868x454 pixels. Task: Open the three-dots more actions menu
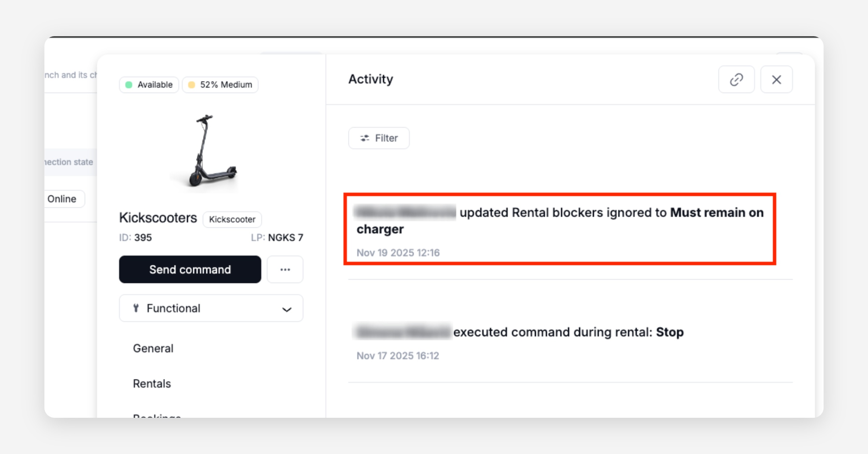(x=285, y=269)
